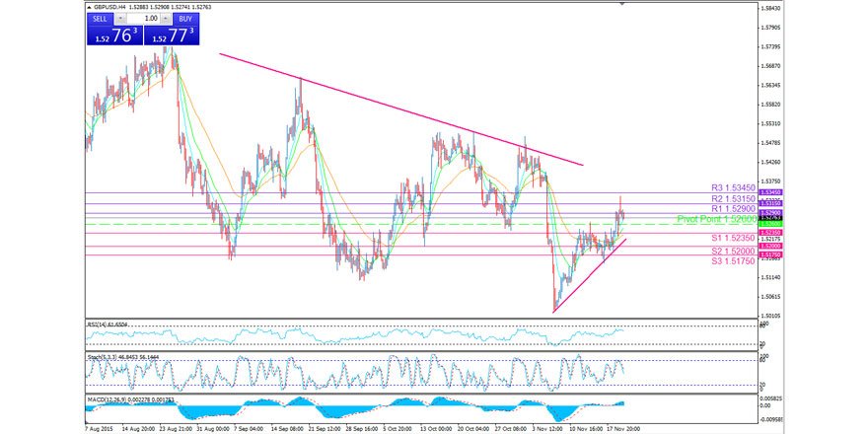Click the pink 1.51750 price axis tag
This screenshot has height=434, width=868.
coord(769,254)
